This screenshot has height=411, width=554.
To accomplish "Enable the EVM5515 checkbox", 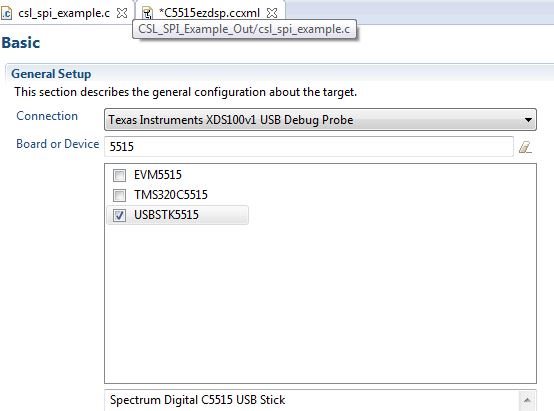I will 119,175.
